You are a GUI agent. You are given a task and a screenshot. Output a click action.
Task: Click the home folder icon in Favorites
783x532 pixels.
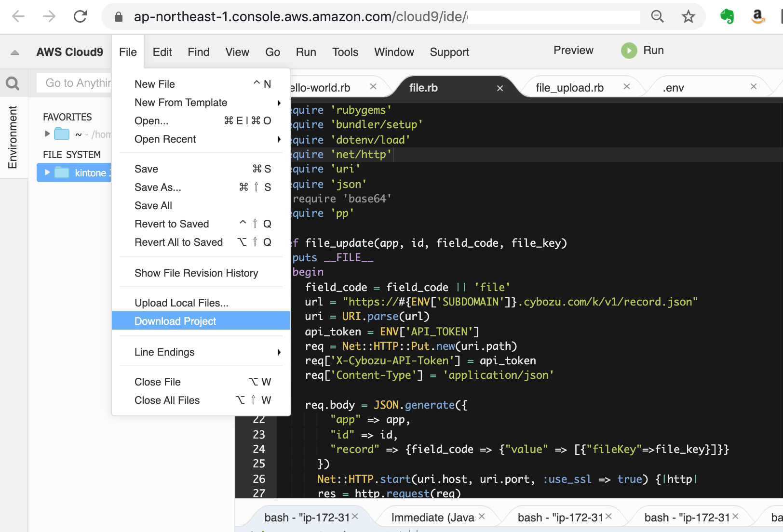pos(62,133)
